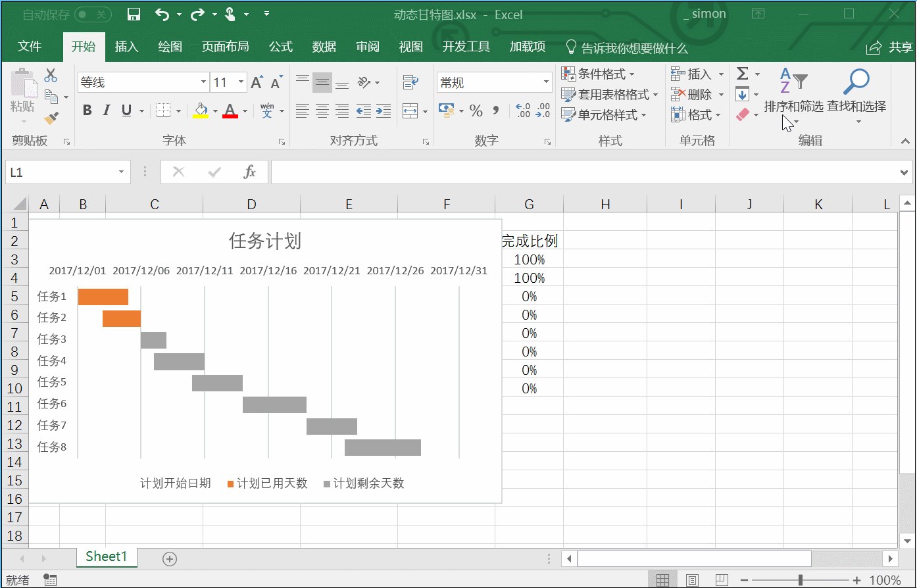This screenshot has width=917, height=588.
Task: Click the Increase Indent icon
Action: coord(384,110)
